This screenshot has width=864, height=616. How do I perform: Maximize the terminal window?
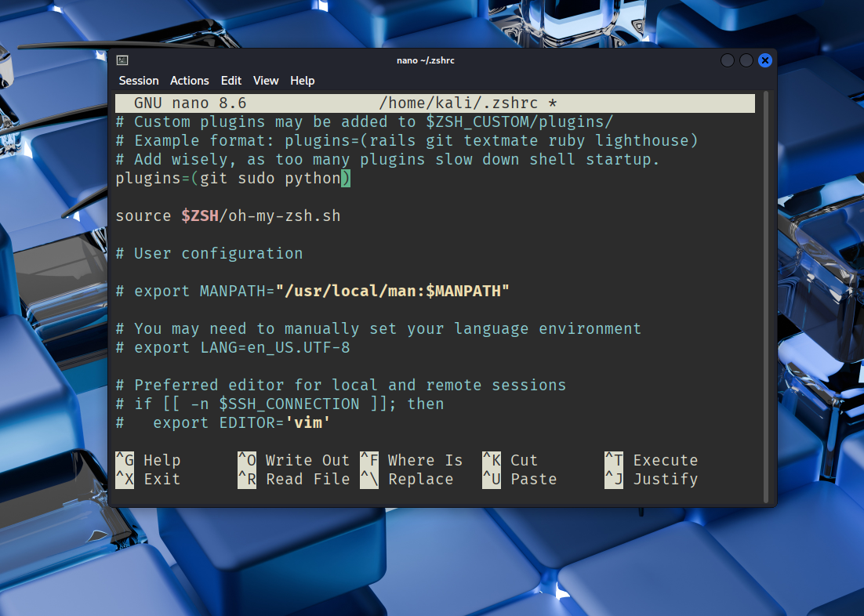(x=746, y=60)
